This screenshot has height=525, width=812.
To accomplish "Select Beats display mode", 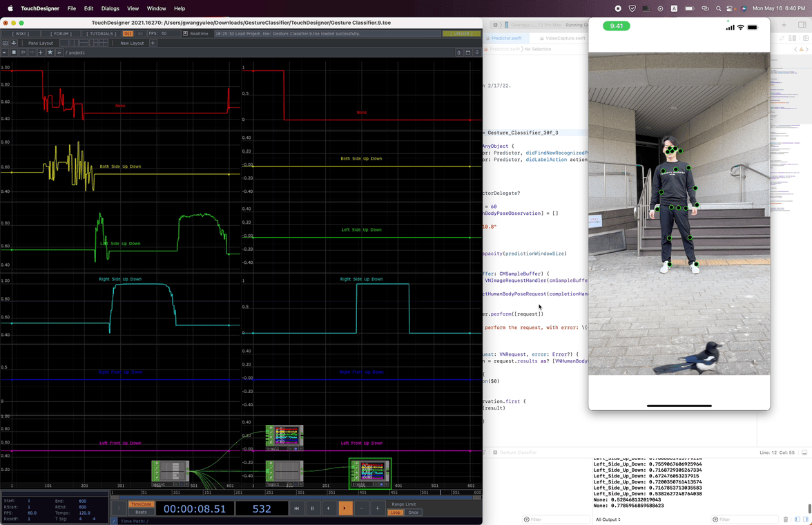I will pos(142,512).
